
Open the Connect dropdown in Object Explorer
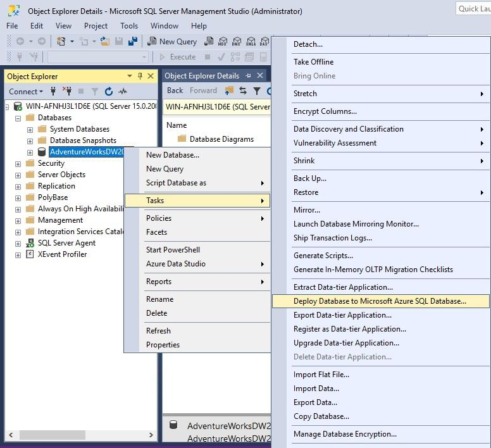[26, 92]
